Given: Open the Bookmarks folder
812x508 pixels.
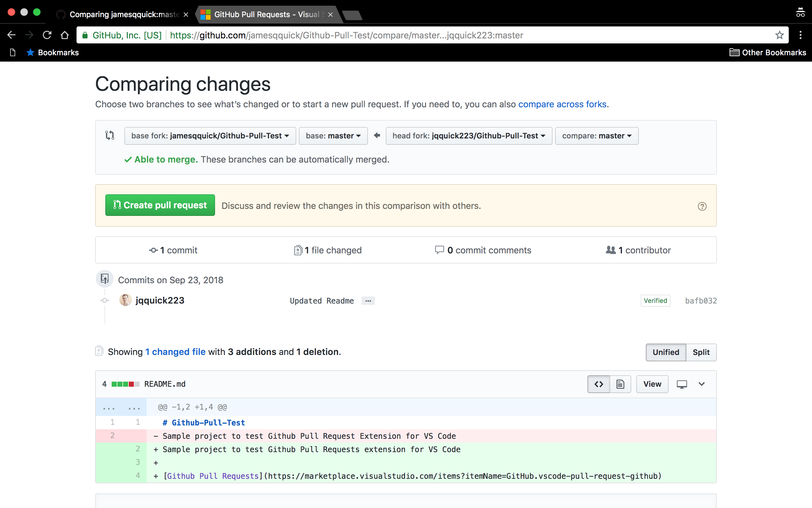Looking at the screenshot, I should (x=52, y=52).
